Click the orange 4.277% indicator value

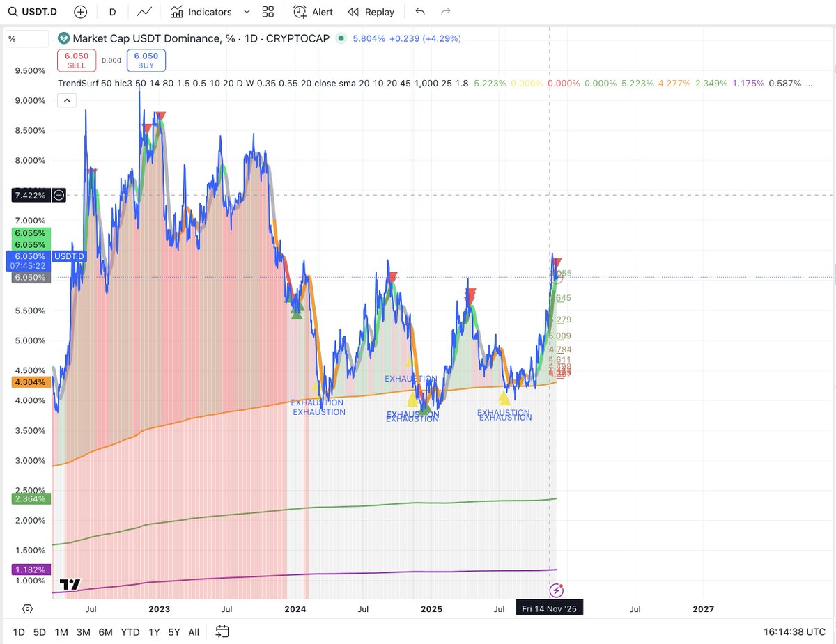[674, 83]
